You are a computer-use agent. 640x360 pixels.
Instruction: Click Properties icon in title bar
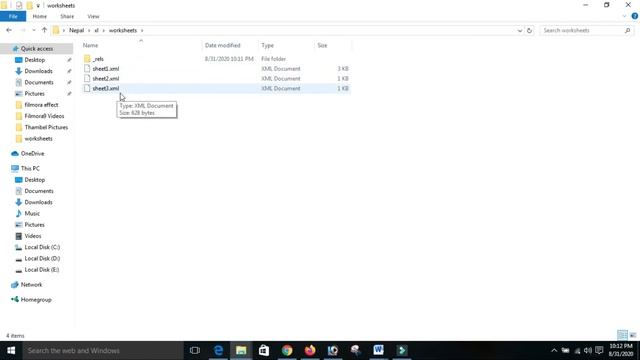[19, 5]
